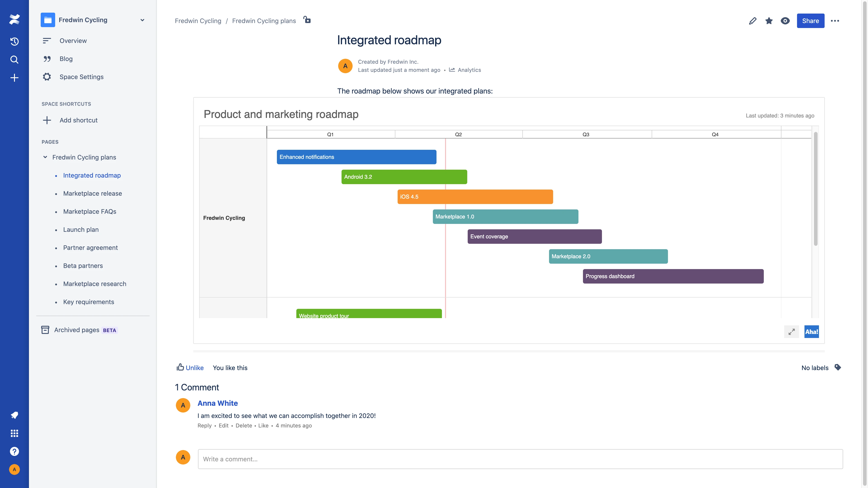Click the blue Share button
The image size is (868, 488).
[x=810, y=21]
